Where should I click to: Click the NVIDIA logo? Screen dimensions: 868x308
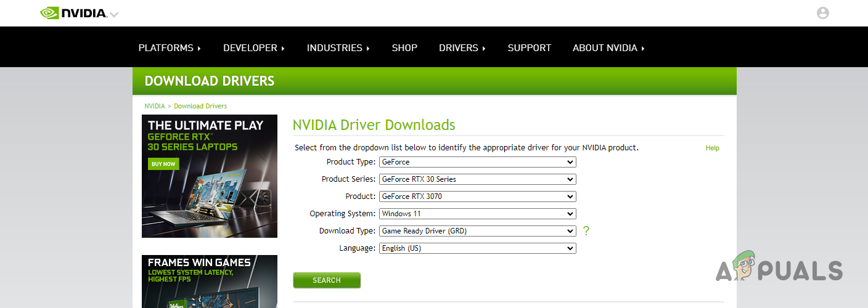point(73,13)
